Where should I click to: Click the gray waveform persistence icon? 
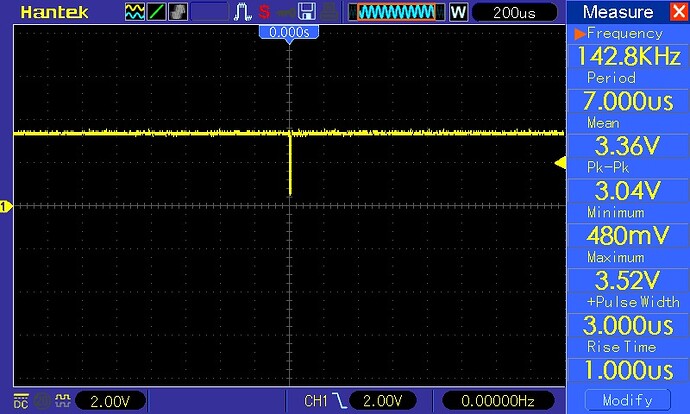coord(178,12)
